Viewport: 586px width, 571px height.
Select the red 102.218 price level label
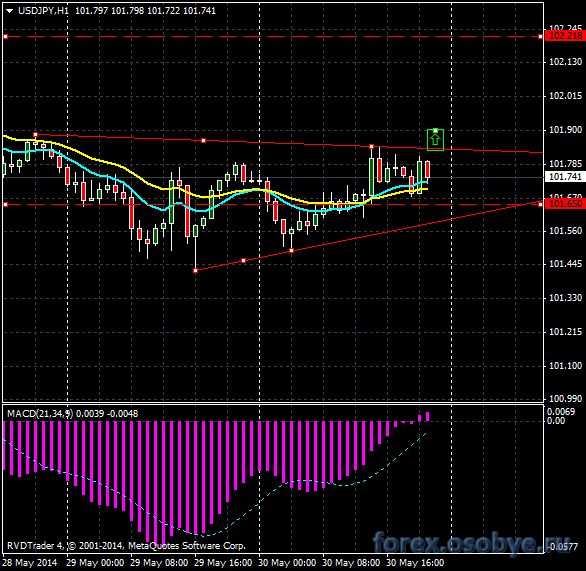pyautogui.click(x=565, y=36)
